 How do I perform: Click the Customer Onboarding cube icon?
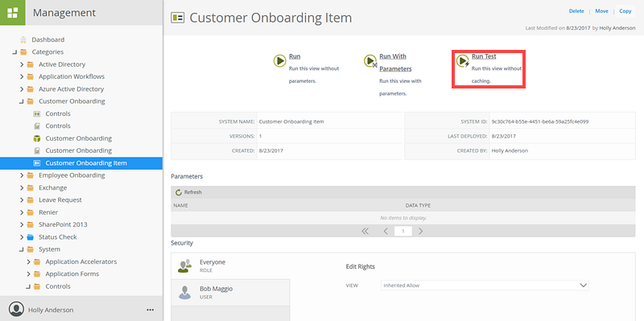tap(36, 138)
